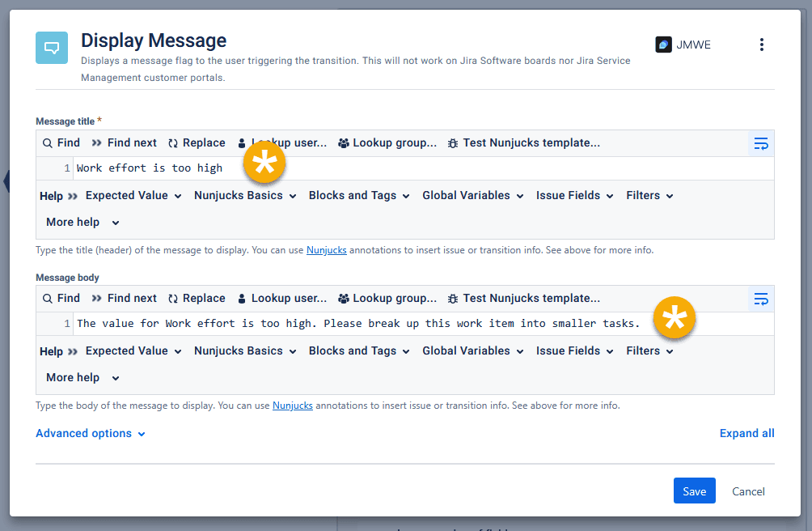Expand Filters under Message body

[649, 351]
